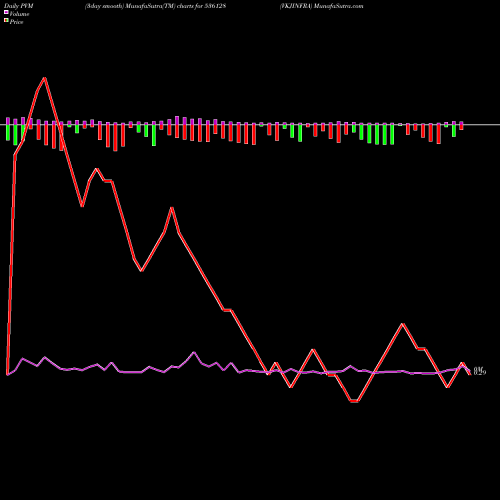Image resolution: width=500 pixels, height=500 pixels.
Task: Click the "Daily PVM" title text
Action: point(19,6)
